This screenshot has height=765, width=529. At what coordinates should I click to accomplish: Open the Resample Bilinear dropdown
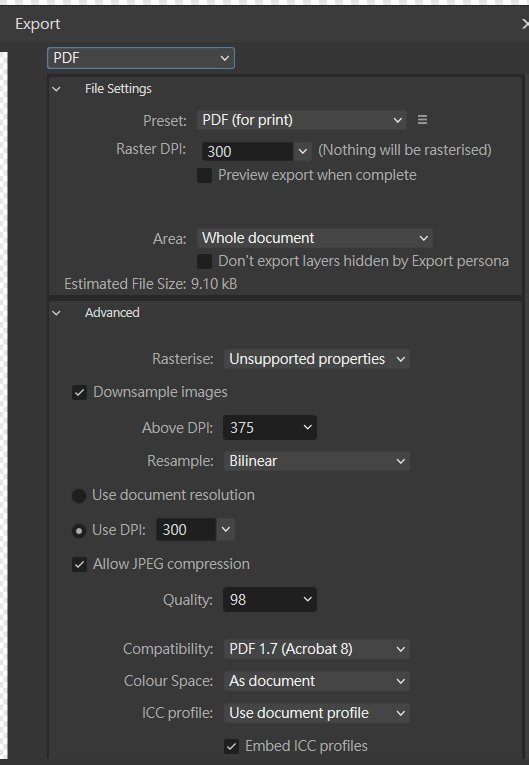point(316,461)
